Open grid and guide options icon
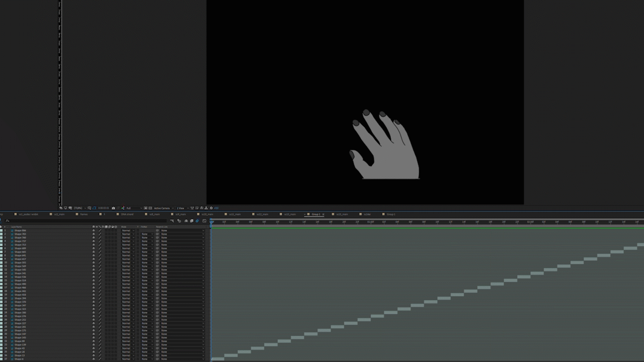Viewport: 644px width, 362px height. [x=89, y=208]
